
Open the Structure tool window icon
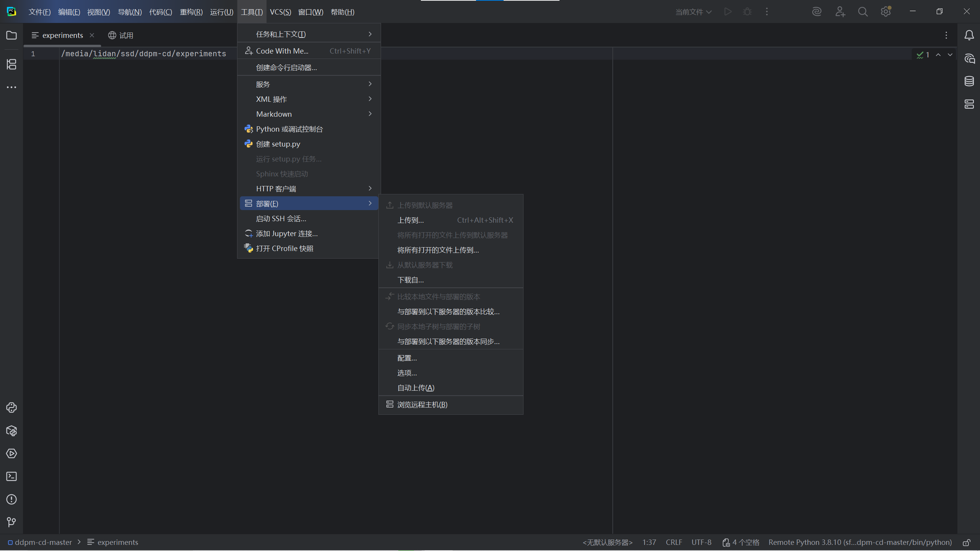11,64
